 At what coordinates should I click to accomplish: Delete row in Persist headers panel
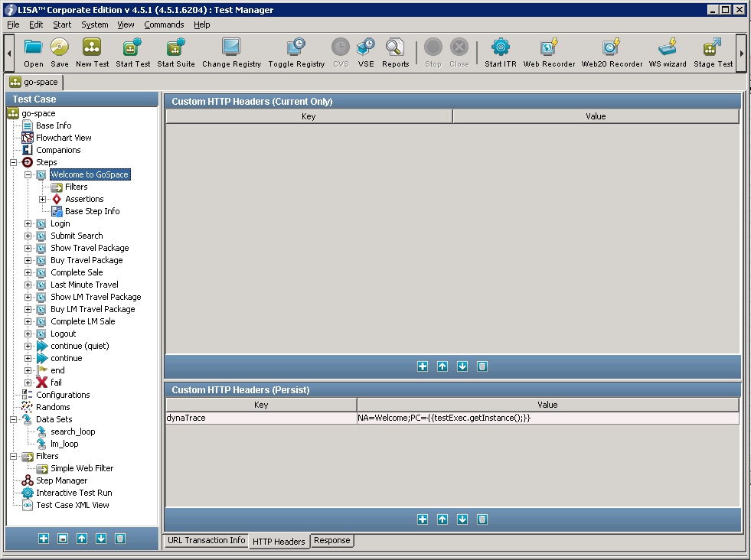[482, 519]
